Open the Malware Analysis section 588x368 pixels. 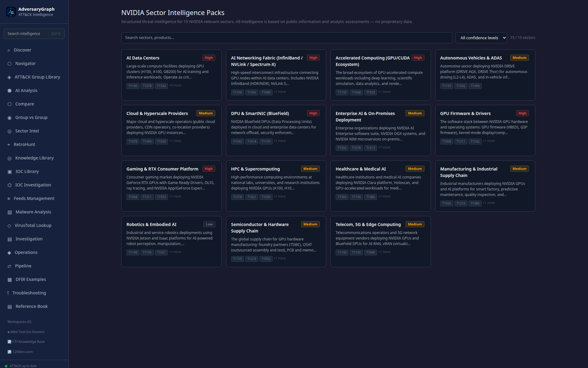tap(34, 212)
